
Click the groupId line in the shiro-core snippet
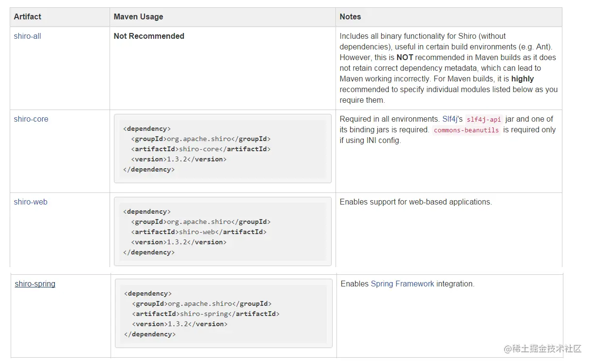click(201, 139)
